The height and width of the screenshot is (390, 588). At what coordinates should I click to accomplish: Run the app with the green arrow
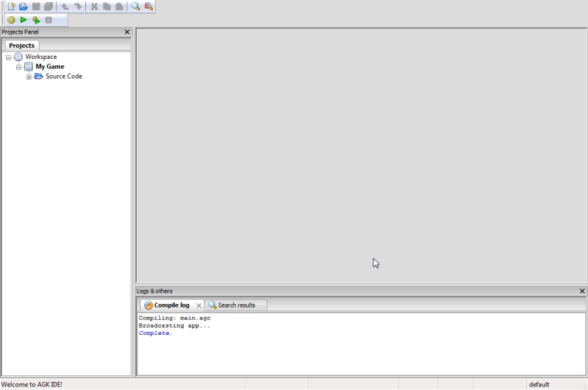[24, 20]
